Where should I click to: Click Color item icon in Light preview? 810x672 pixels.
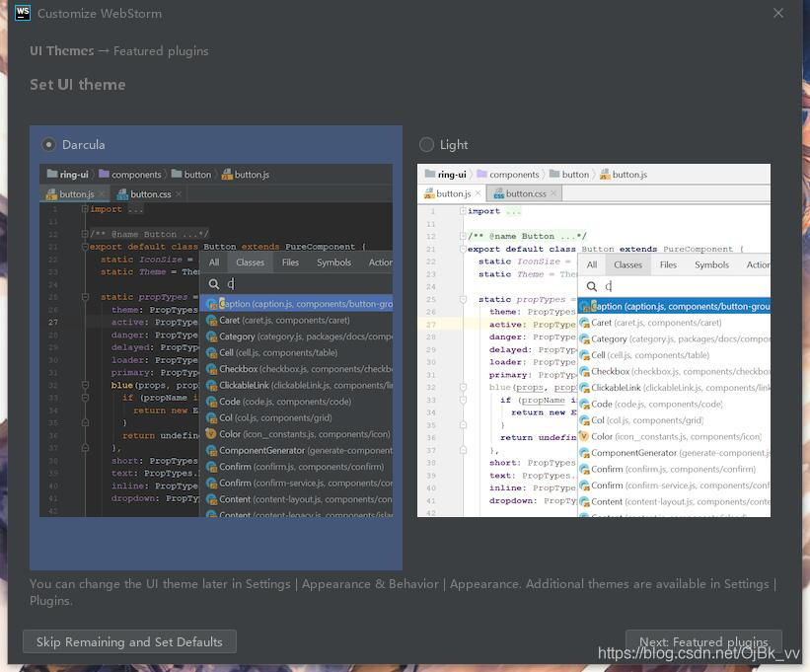point(583,436)
